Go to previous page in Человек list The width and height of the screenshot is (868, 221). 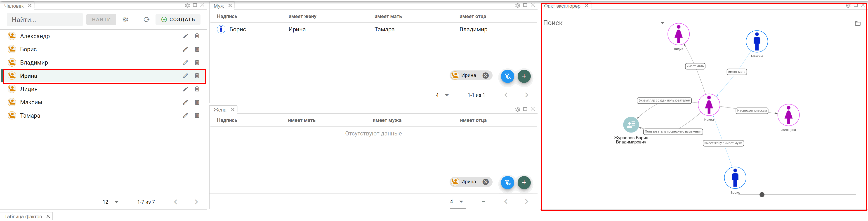coord(176,202)
